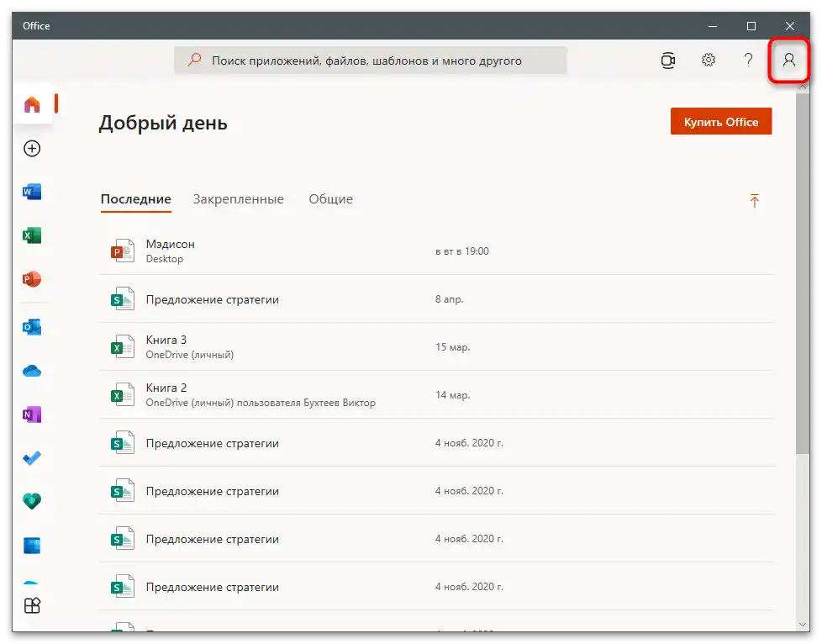The width and height of the screenshot is (822, 644).
Task: Click the Добрый день heading
Action: click(x=163, y=124)
